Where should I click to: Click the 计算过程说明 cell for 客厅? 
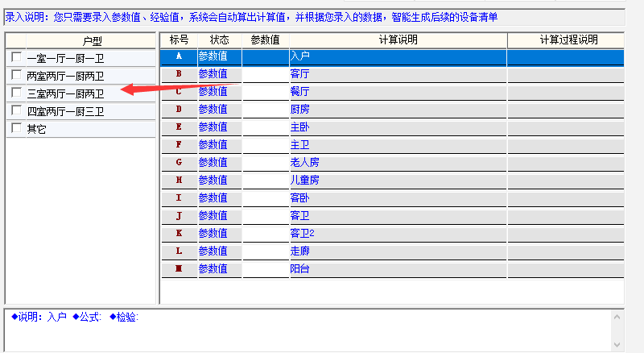[566, 74]
